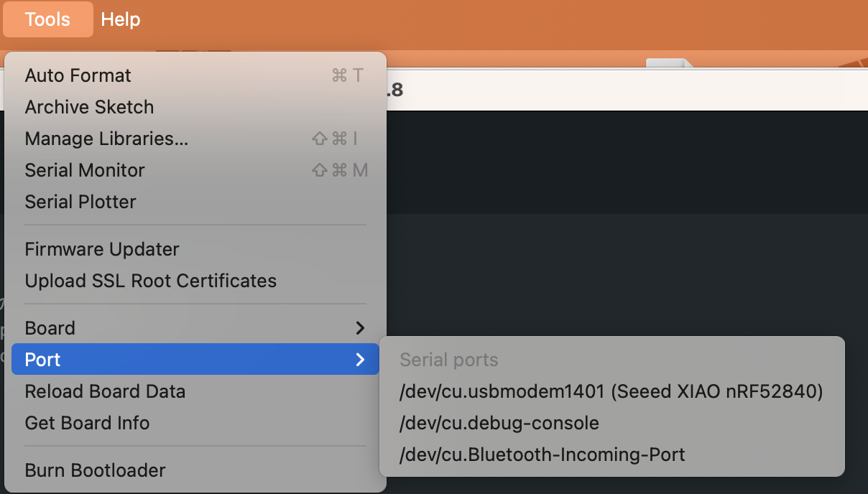Screen dimensions: 868x494
Task: Click the Port submenu chevron arrow
Action: (x=360, y=360)
